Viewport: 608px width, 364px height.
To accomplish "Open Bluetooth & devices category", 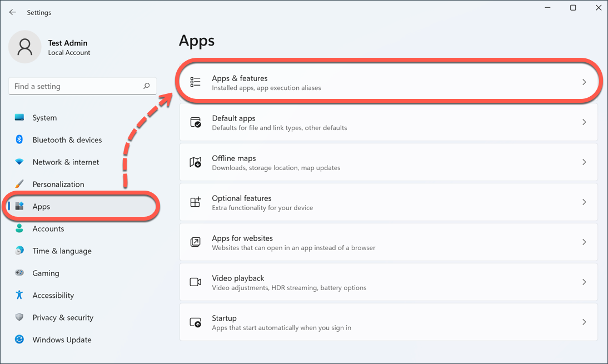I will coord(82,139).
